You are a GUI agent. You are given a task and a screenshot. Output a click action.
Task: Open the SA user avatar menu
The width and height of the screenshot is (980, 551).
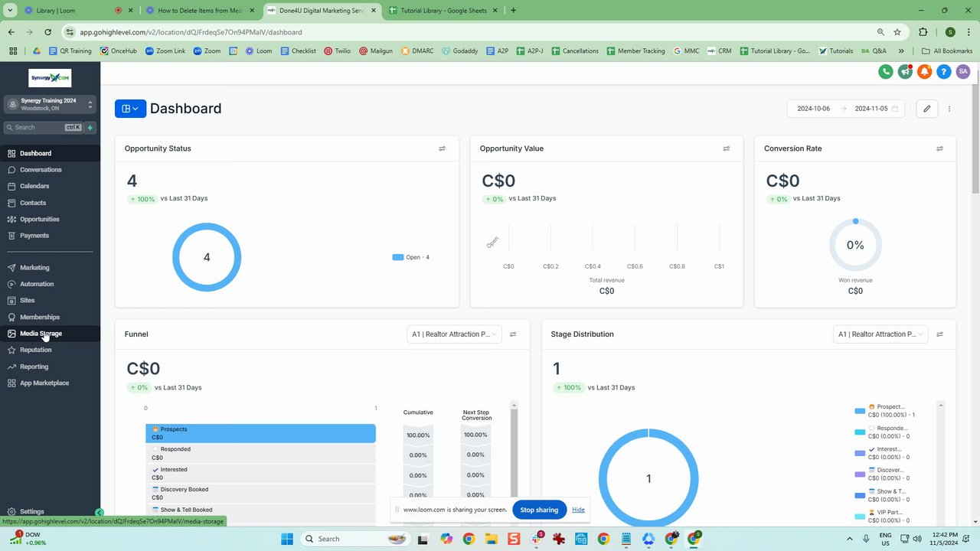tap(963, 71)
